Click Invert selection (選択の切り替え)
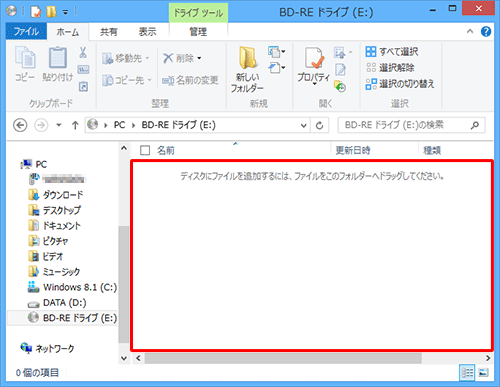 [400, 84]
